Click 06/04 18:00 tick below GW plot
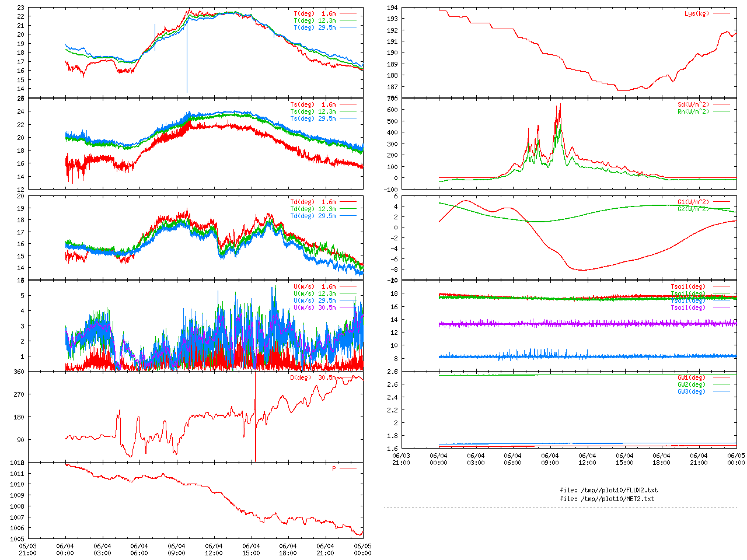This screenshot has height=560, width=747. (x=661, y=459)
